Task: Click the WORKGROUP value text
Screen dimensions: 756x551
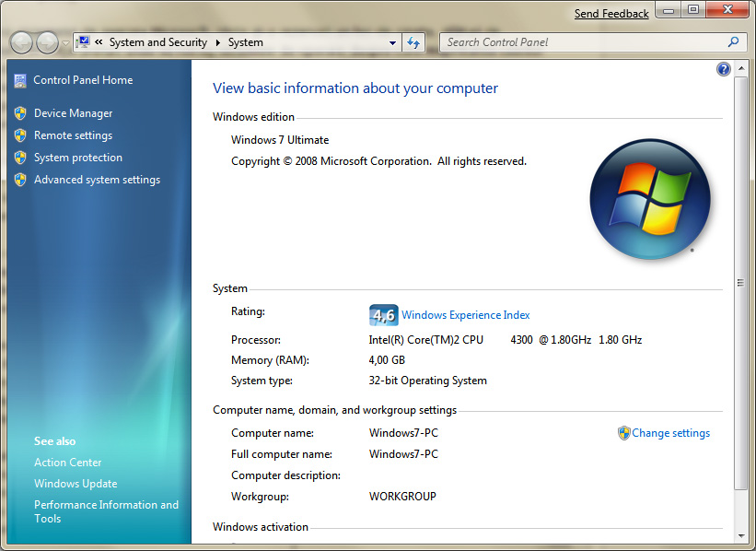Action: click(402, 497)
